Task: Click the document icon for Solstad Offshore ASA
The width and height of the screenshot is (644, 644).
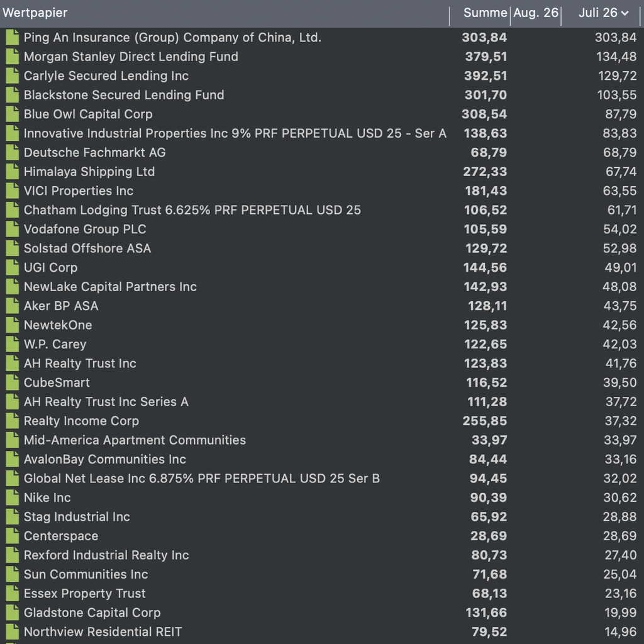Action: click(13, 248)
